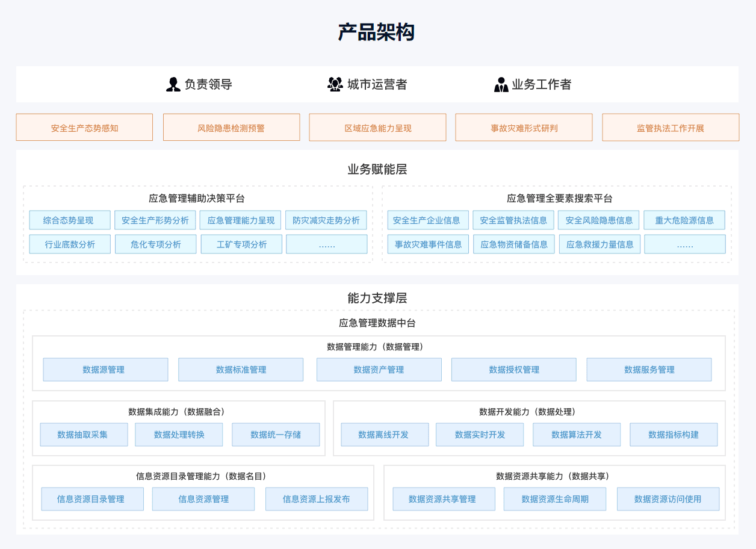Screen dimensions: 756x549
Task: Select the 安全生产态势感知 box
Action: pyautogui.click(x=84, y=128)
